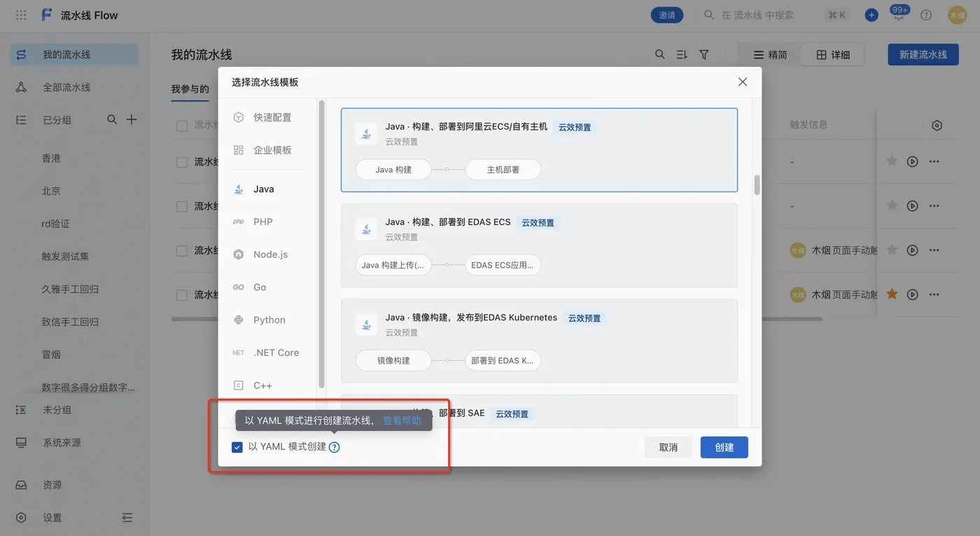Click Java icon on EDAS ECS card

click(366, 228)
